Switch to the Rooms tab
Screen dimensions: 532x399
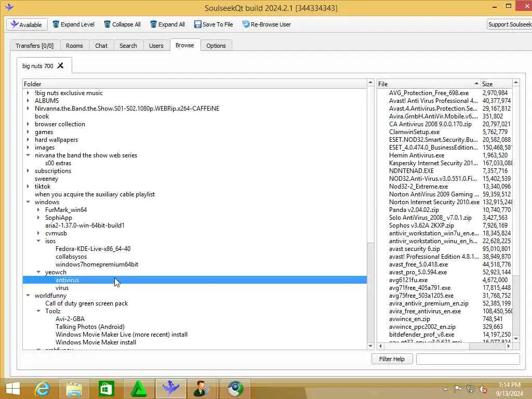click(x=74, y=46)
